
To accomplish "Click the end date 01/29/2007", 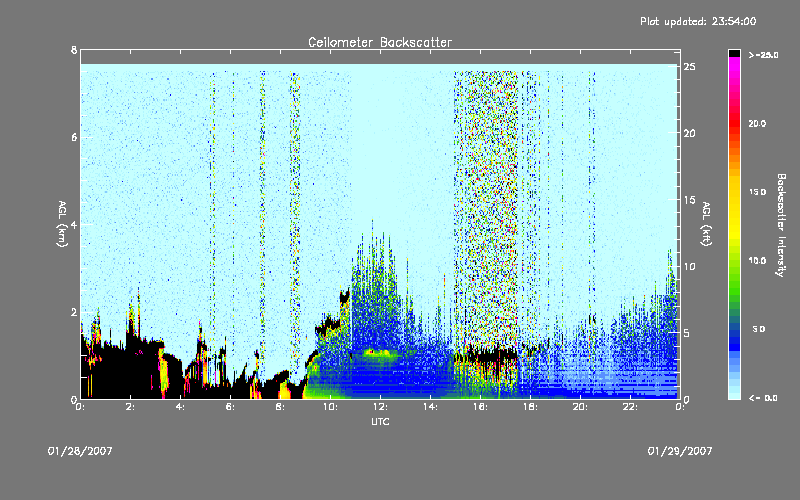I will pyautogui.click(x=680, y=451).
